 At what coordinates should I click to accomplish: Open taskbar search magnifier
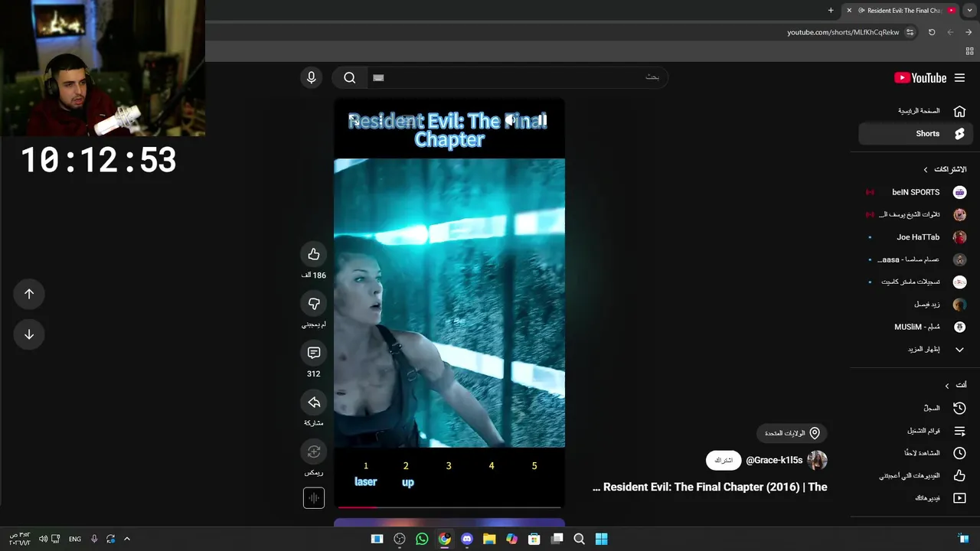(x=580, y=539)
